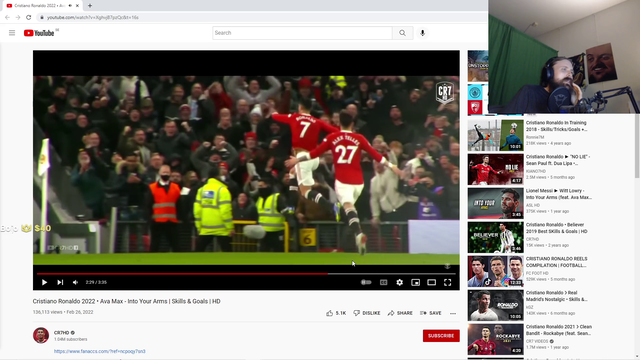Open more actions three-dot menu
Screen dimensions: 640x360
coord(453,313)
